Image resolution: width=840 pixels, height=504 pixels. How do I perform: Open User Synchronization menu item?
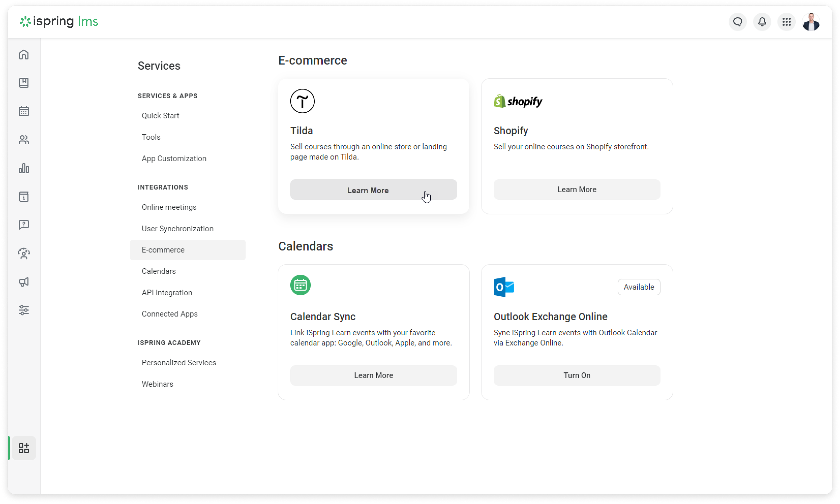coord(177,229)
